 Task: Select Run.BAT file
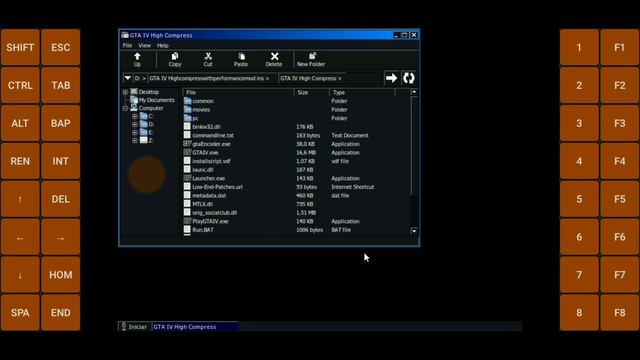203,230
